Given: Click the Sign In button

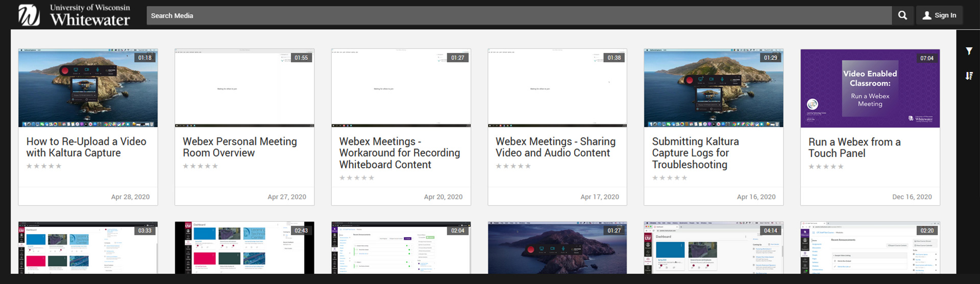Looking at the screenshot, I should click(x=939, y=15).
